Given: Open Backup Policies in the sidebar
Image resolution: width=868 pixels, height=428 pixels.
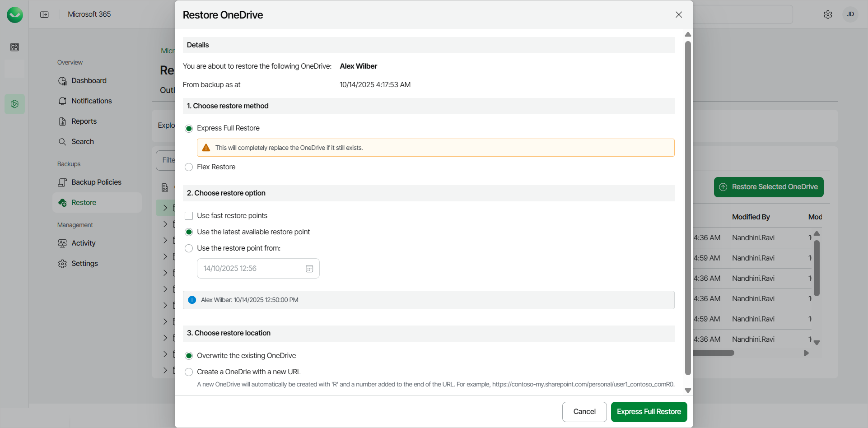Looking at the screenshot, I should point(96,182).
